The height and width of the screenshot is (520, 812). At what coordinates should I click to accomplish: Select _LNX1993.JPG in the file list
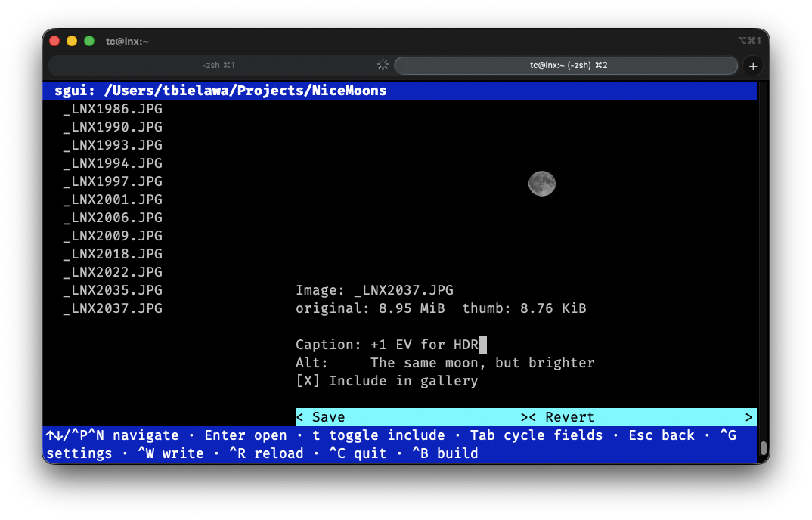pyautogui.click(x=113, y=146)
